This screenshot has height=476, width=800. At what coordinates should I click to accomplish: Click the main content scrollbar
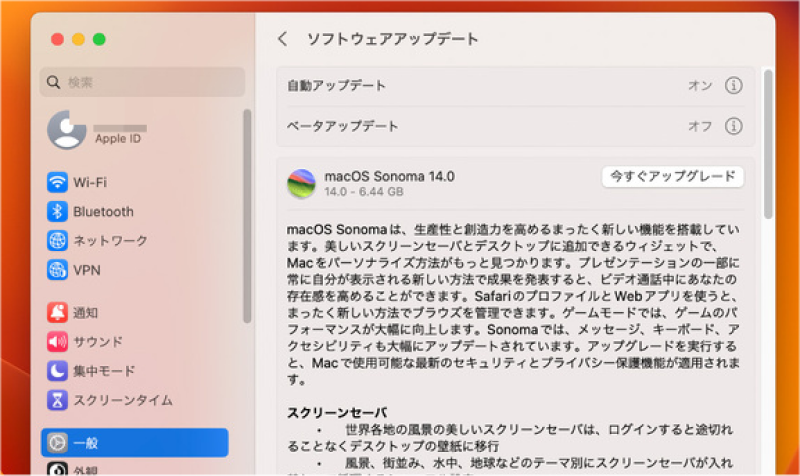click(768, 144)
